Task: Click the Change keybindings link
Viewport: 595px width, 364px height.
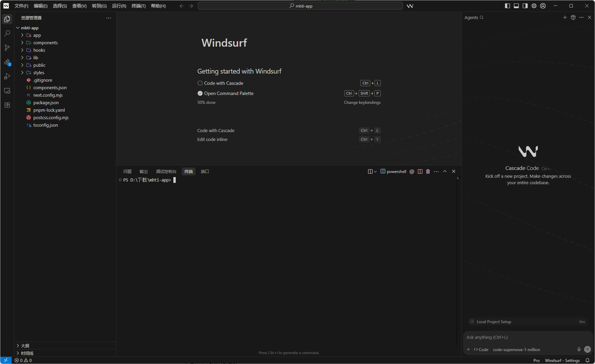Action: (x=362, y=102)
